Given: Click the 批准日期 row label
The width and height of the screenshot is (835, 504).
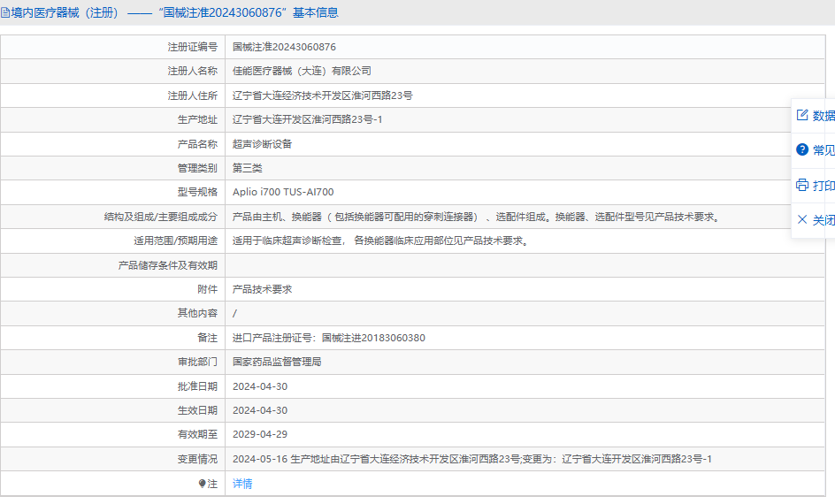Looking at the screenshot, I should coord(197,386).
